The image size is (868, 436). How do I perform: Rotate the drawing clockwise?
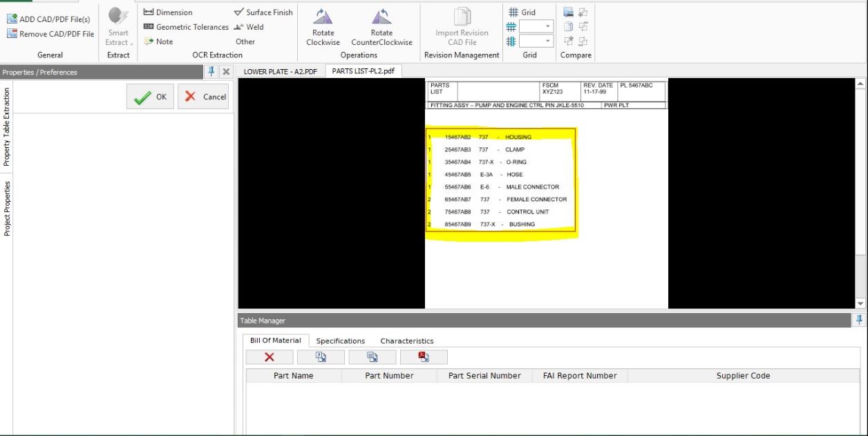[323, 26]
